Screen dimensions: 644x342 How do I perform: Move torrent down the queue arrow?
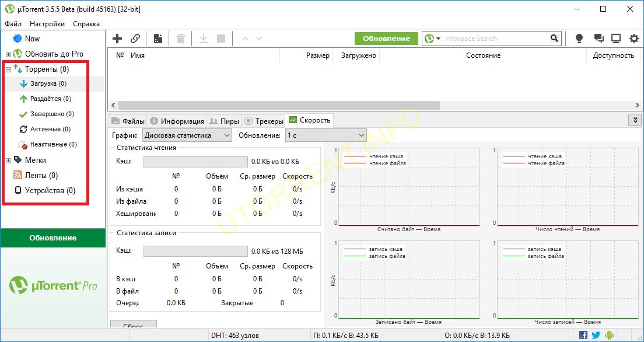pyautogui.click(x=259, y=39)
